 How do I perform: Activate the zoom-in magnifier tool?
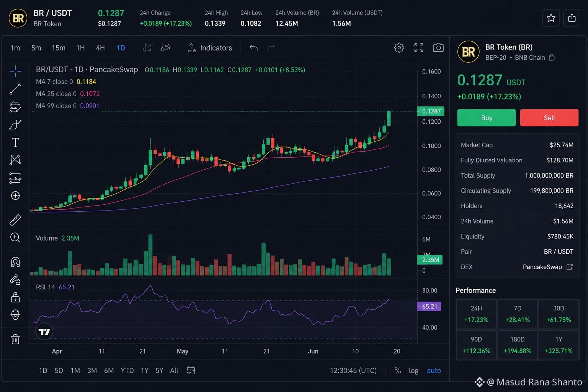coord(15,238)
